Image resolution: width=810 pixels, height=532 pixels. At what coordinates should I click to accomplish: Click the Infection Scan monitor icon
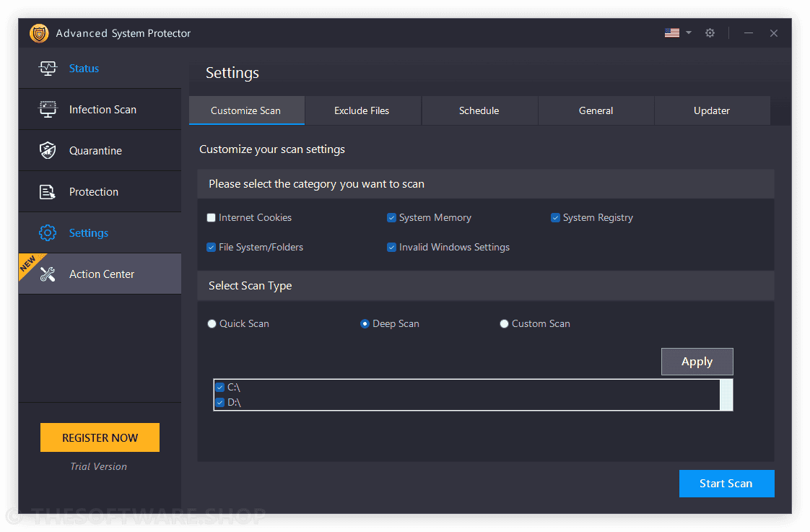click(x=48, y=110)
